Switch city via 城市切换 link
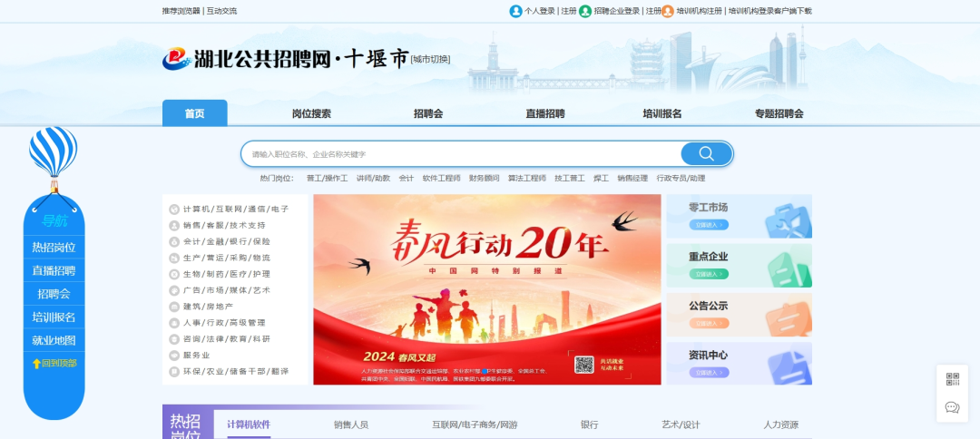 click(430, 60)
